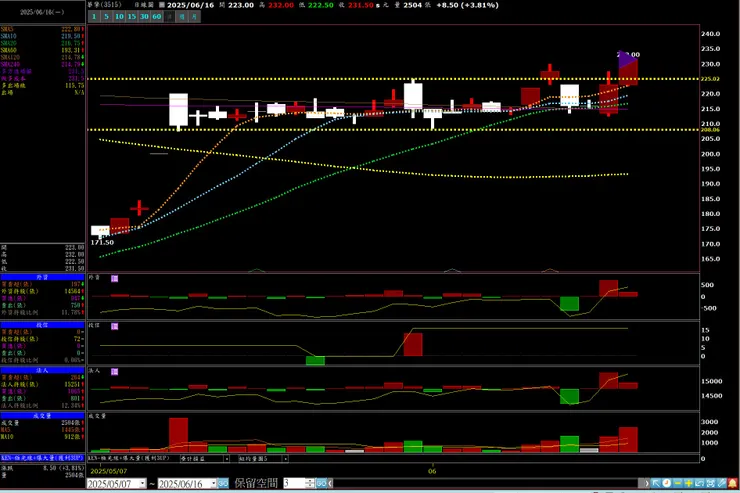The height and width of the screenshot is (493, 740).
Task: Click the orange alert bell icon
Action: [x=732, y=483]
